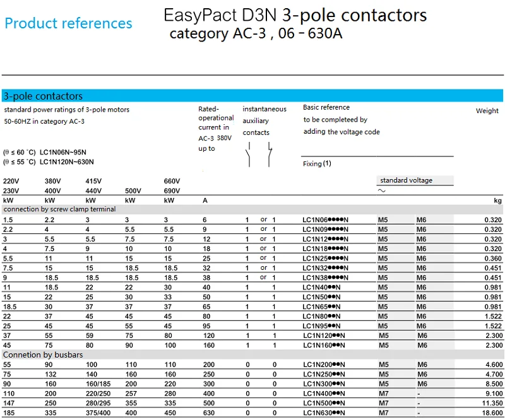
Task: Click the '500V' voltage header
Action: tap(133, 191)
